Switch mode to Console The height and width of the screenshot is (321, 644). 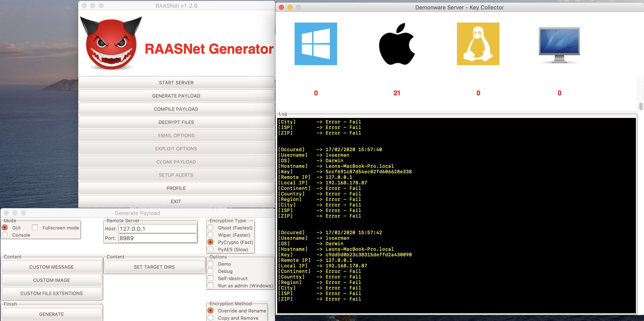pyautogui.click(x=5, y=235)
